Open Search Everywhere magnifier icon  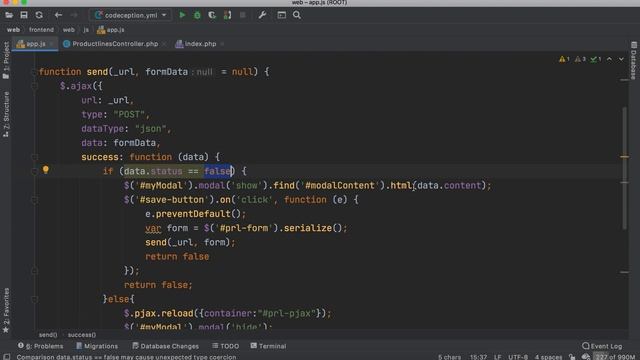coord(297,15)
